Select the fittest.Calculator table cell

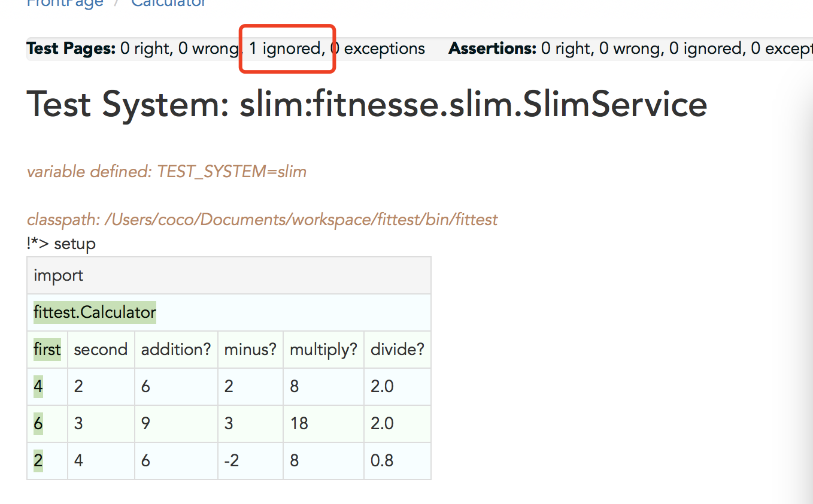pyautogui.click(x=229, y=312)
